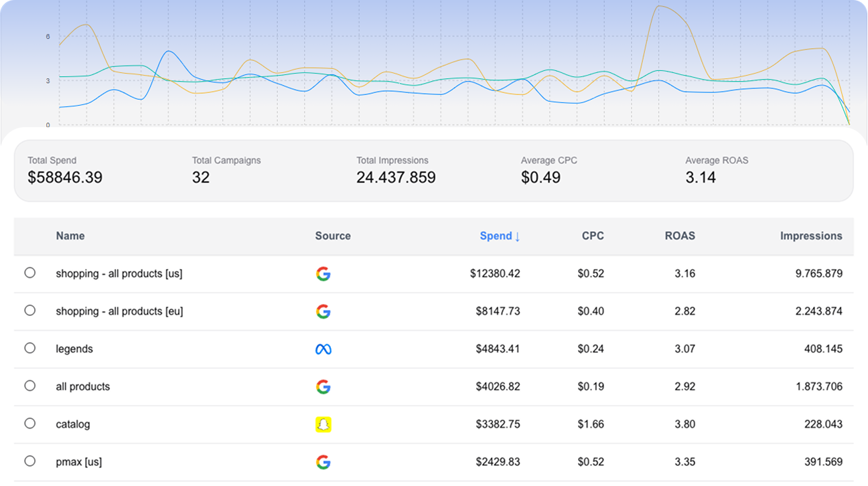Click impressions cell 408.145
The image size is (868, 486).
(x=824, y=349)
